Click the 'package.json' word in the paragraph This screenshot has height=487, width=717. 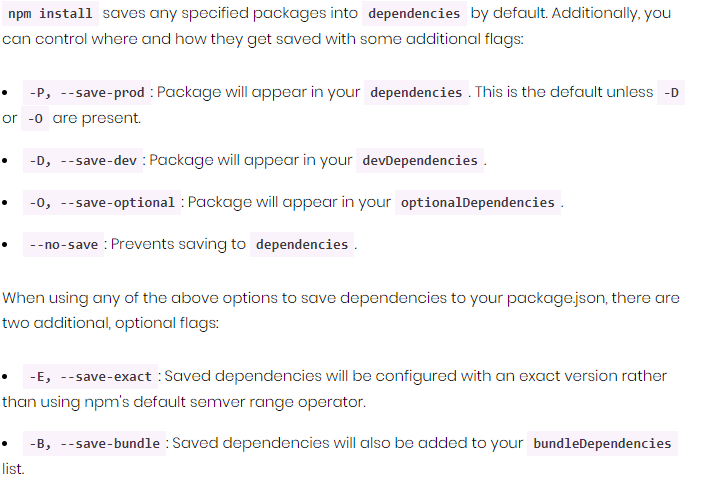557,298
